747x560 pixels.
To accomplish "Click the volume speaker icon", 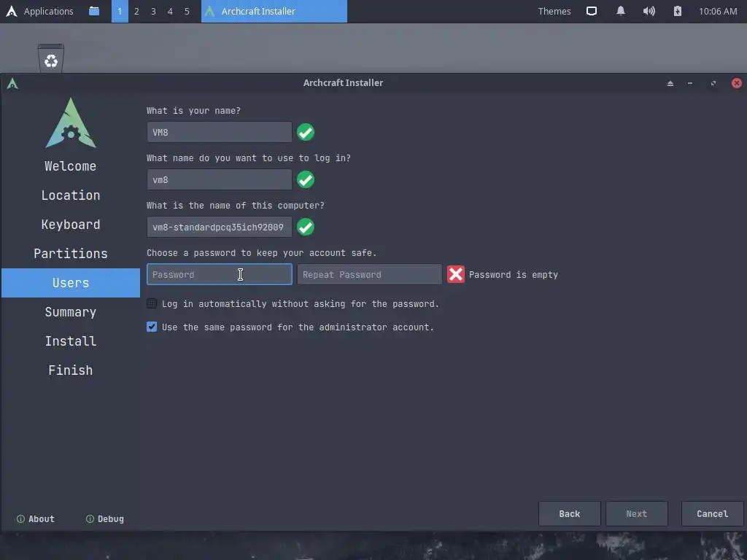I will pos(649,11).
